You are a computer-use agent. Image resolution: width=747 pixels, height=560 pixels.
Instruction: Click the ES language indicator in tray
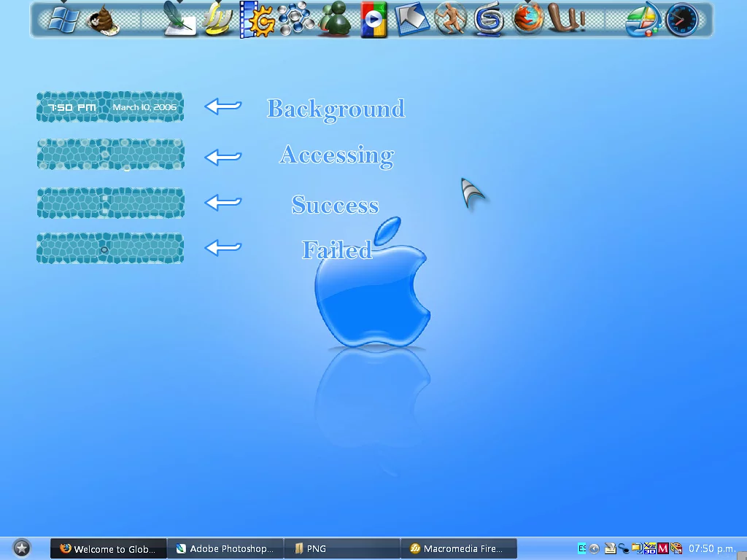(x=582, y=548)
